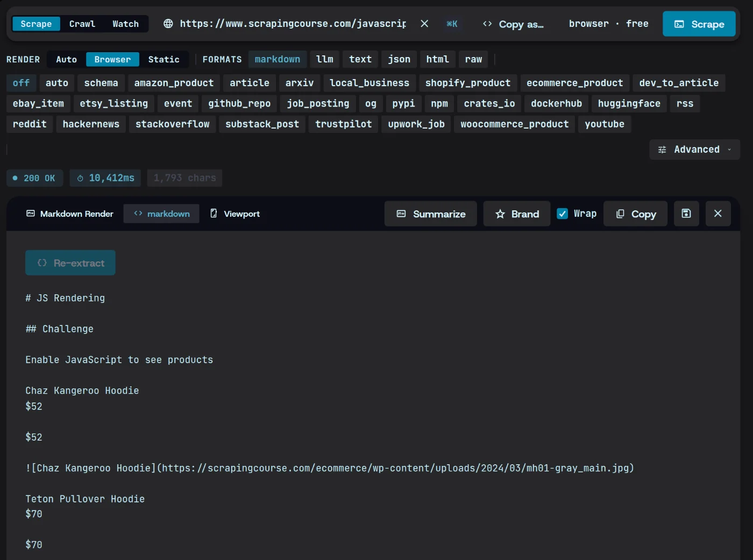This screenshot has height=560, width=753.
Task: Click the 10,412ms timing badge
Action: pos(105,178)
